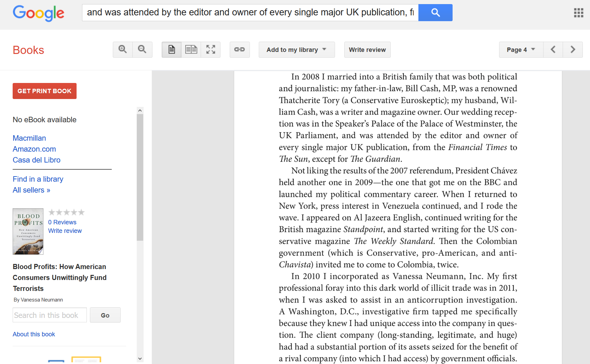Open the Casa del Libro link
590x364 pixels.
tap(37, 160)
